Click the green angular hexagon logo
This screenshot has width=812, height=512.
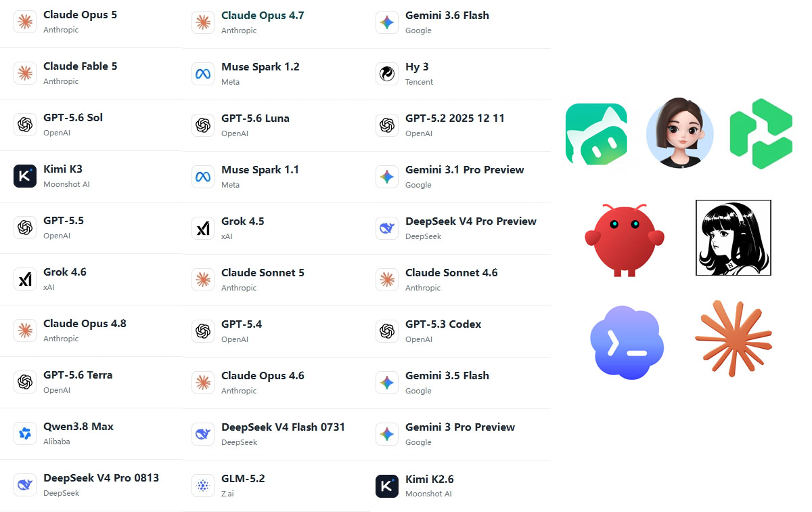[761, 133]
